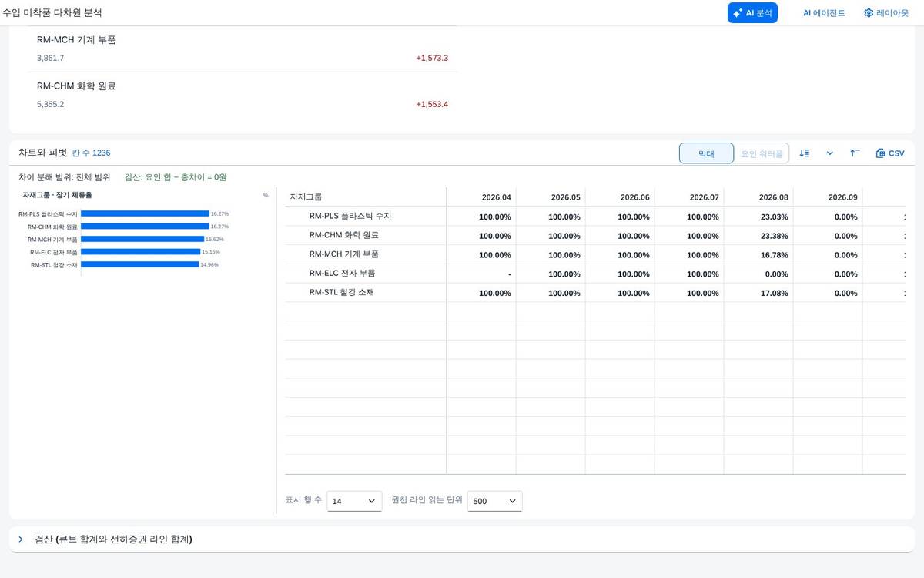Click the RM-MCH bar in the chart
Screen dimensions: 924x578
pyautogui.click(x=142, y=239)
